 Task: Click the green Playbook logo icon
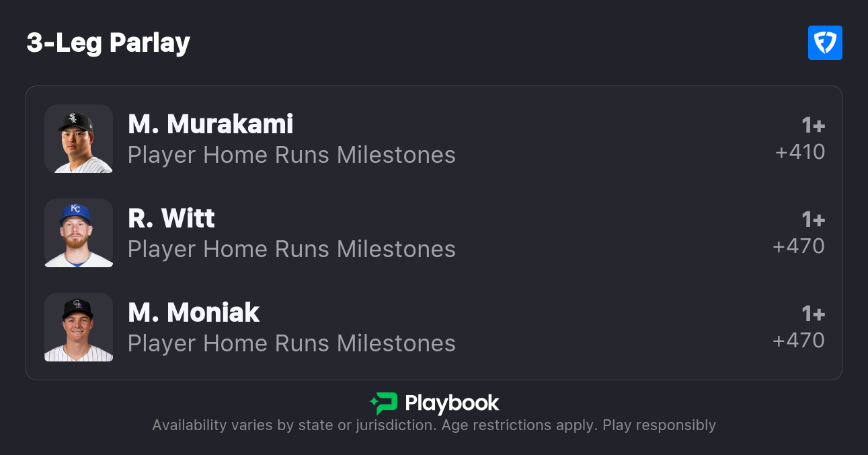tap(384, 403)
